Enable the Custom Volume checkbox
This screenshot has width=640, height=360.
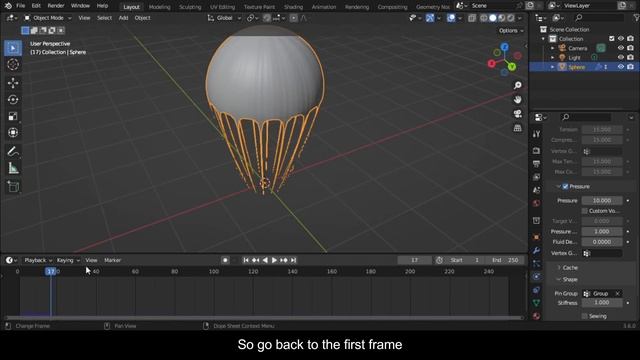pyautogui.click(x=584, y=211)
